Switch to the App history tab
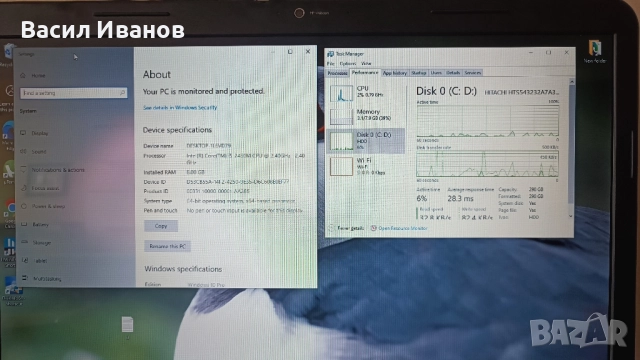This screenshot has width=640, height=360. click(395, 73)
